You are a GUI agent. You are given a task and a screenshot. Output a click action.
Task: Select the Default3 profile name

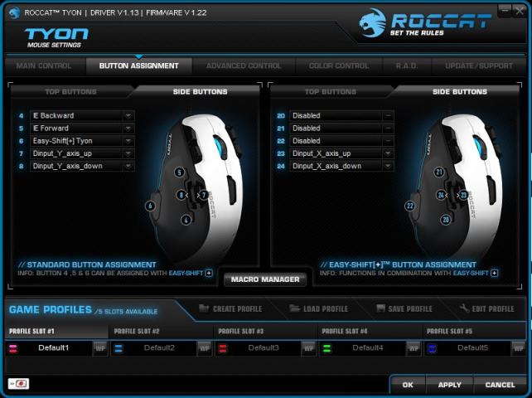[x=264, y=347]
